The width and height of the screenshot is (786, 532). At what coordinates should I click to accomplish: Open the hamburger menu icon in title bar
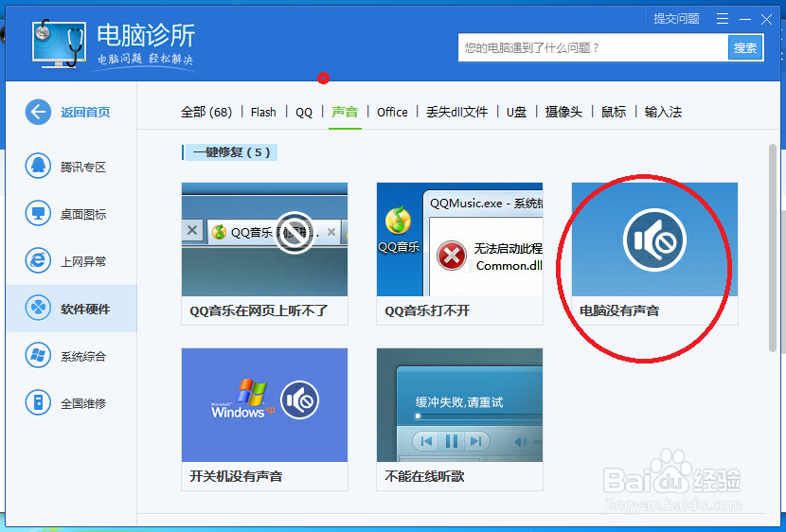click(723, 19)
